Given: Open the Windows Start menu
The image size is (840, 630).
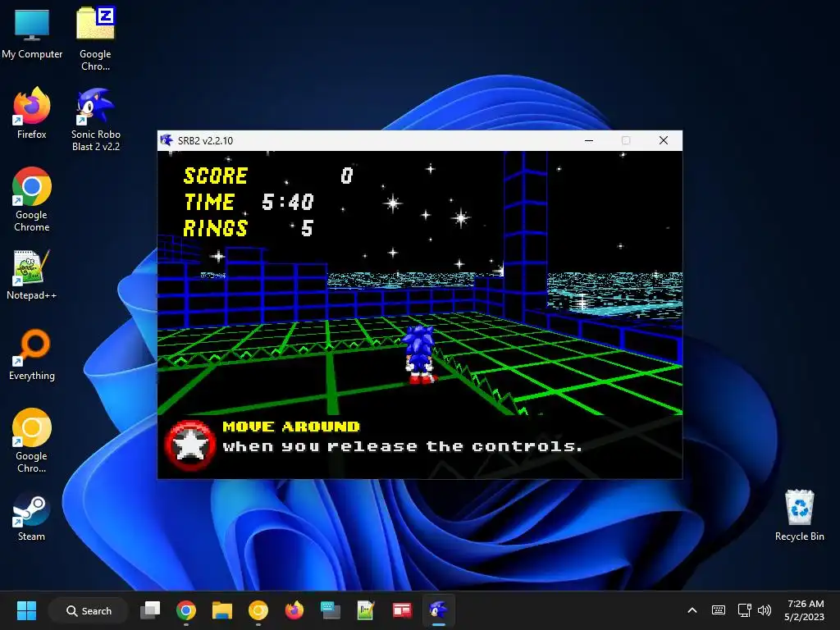Looking at the screenshot, I should pyautogui.click(x=26, y=610).
